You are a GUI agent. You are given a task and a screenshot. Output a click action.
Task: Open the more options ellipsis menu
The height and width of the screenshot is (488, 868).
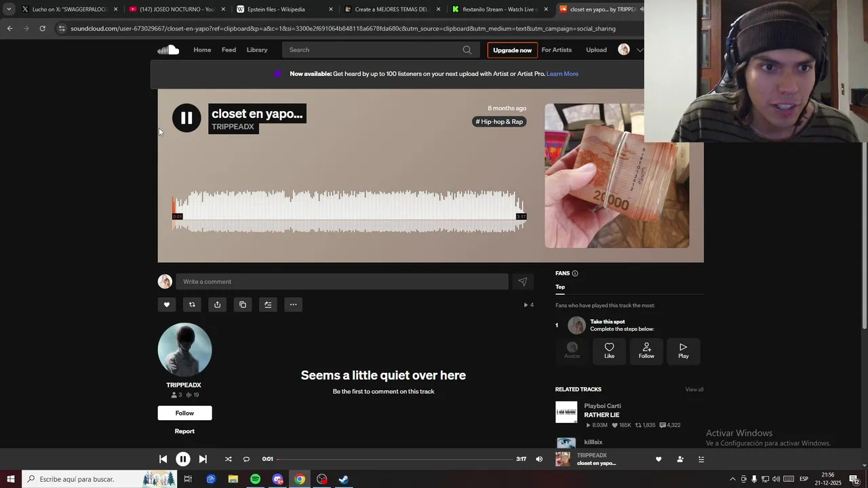(293, 305)
